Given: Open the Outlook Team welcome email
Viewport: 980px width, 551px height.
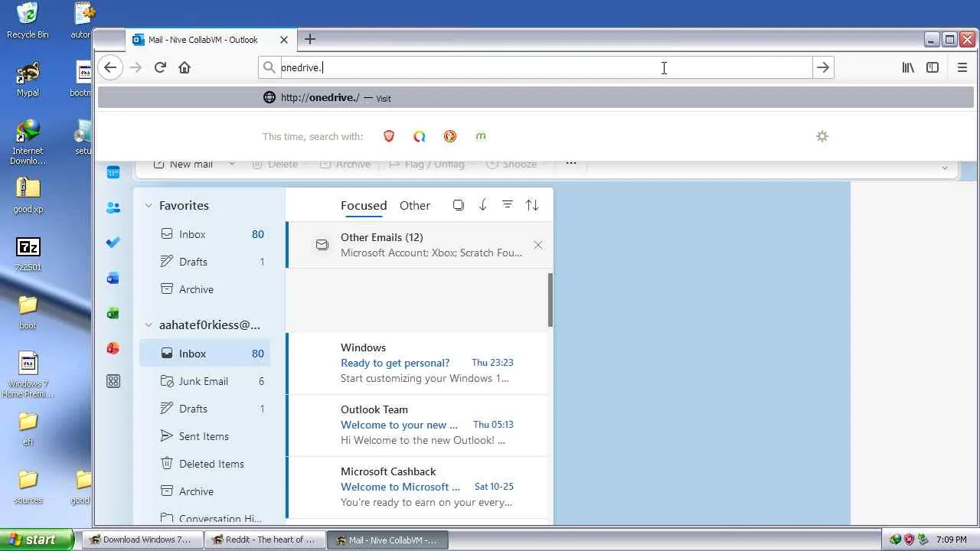Looking at the screenshot, I should (x=419, y=425).
